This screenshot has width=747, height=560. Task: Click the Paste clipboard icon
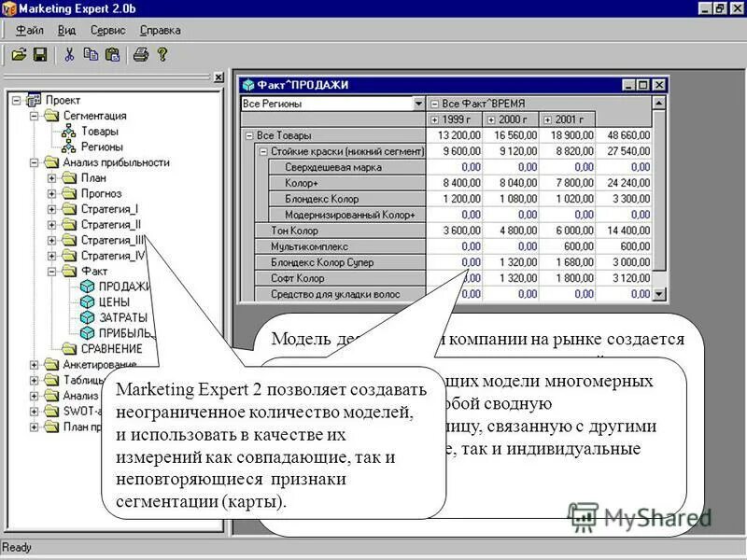click(112, 55)
